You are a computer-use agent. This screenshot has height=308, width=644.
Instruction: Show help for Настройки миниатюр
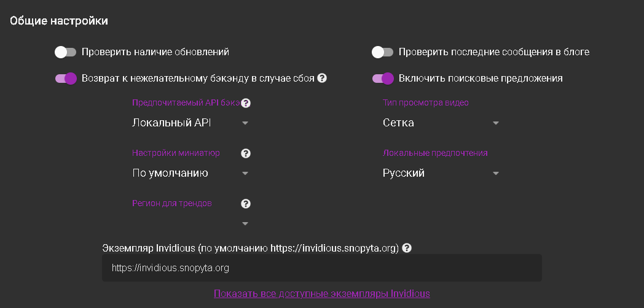click(246, 153)
